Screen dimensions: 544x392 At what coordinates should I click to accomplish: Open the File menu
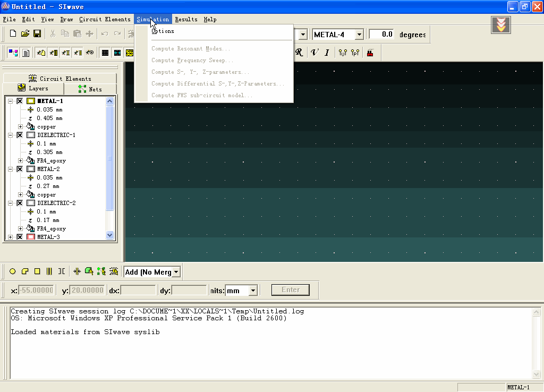[x=10, y=20]
